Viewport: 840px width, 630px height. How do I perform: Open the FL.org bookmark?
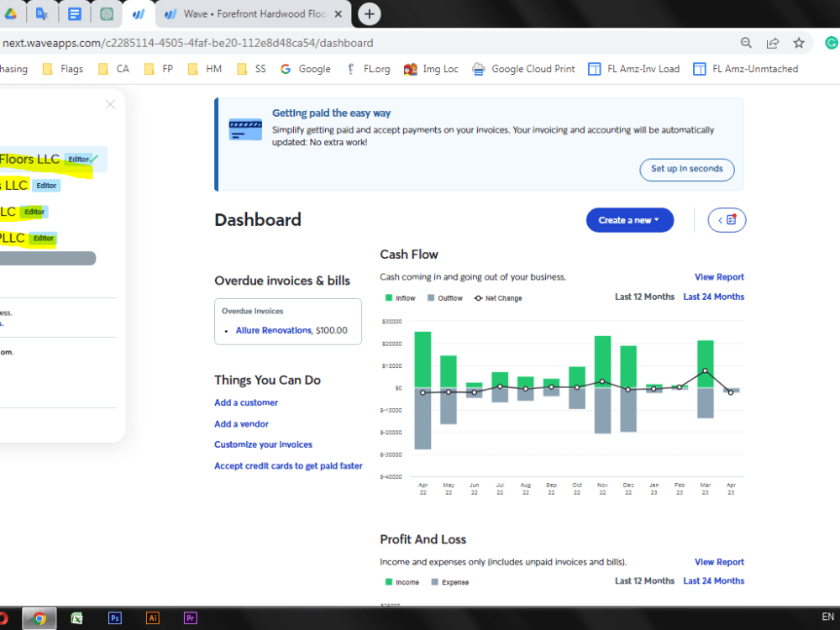click(369, 69)
